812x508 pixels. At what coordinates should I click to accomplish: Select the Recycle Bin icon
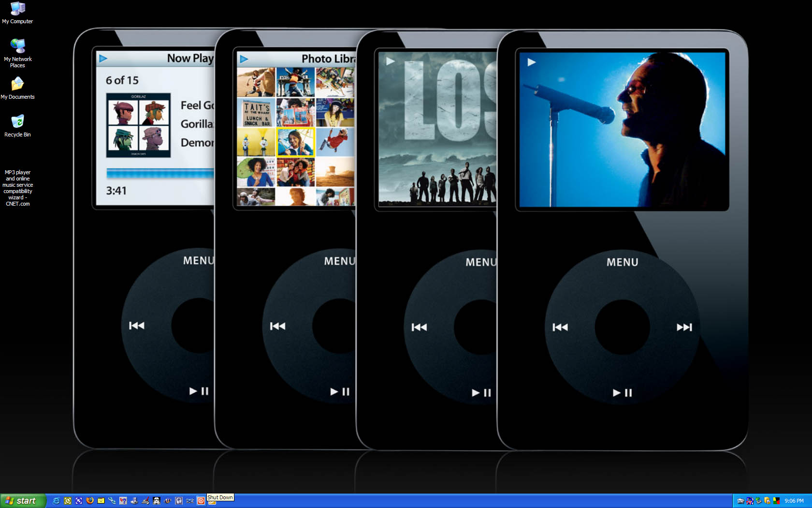(17, 126)
